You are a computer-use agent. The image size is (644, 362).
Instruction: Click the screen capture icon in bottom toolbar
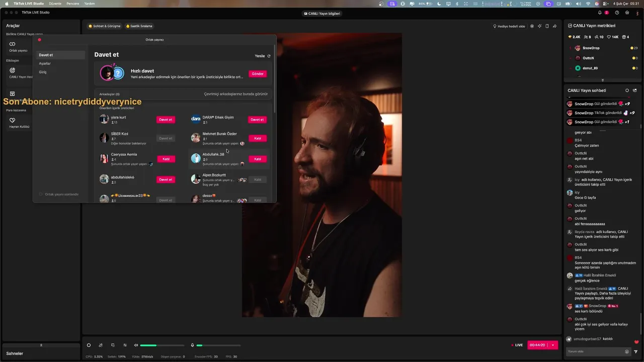[x=113, y=345]
